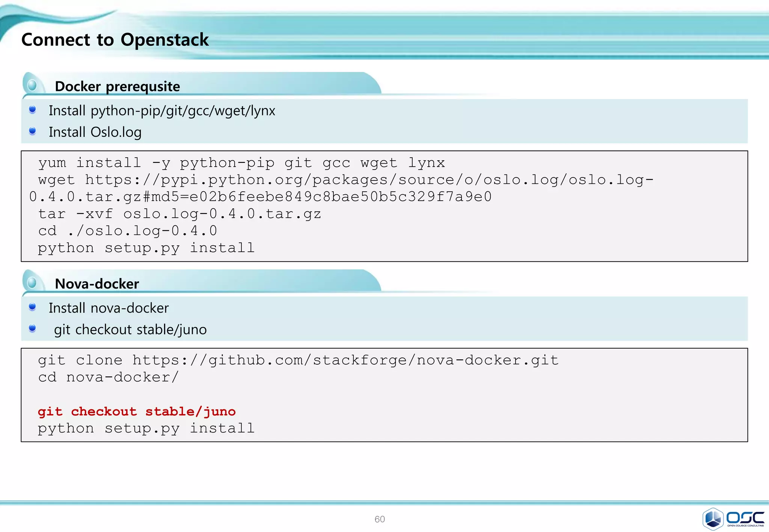This screenshot has height=532, width=769.
Task: Click the Install Oslo.log bullet text
Action: (95, 132)
